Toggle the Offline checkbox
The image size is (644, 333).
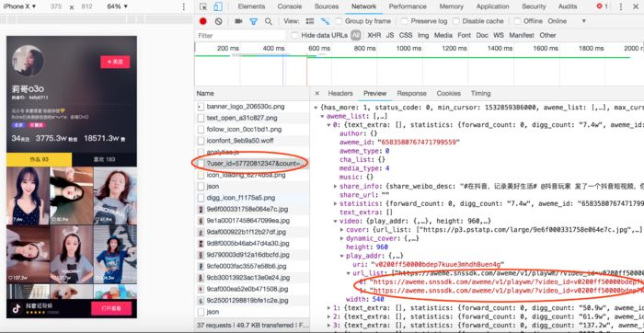[x=517, y=21]
